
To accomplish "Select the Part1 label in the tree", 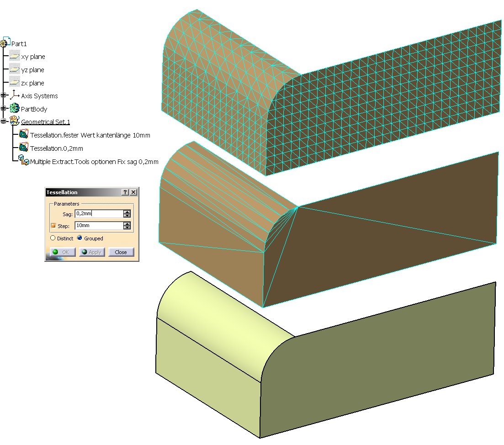I will 19,44.
